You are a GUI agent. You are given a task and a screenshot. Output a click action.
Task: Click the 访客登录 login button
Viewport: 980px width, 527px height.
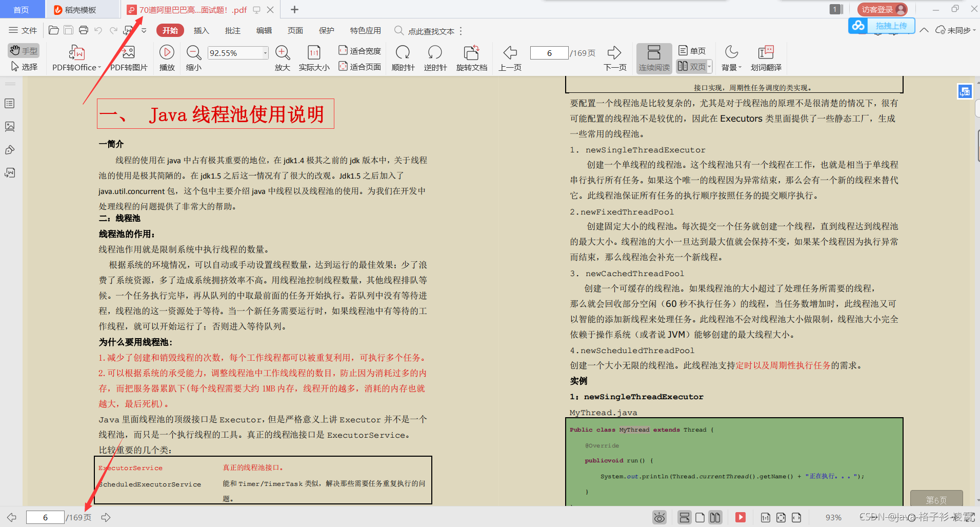point(882,9)
